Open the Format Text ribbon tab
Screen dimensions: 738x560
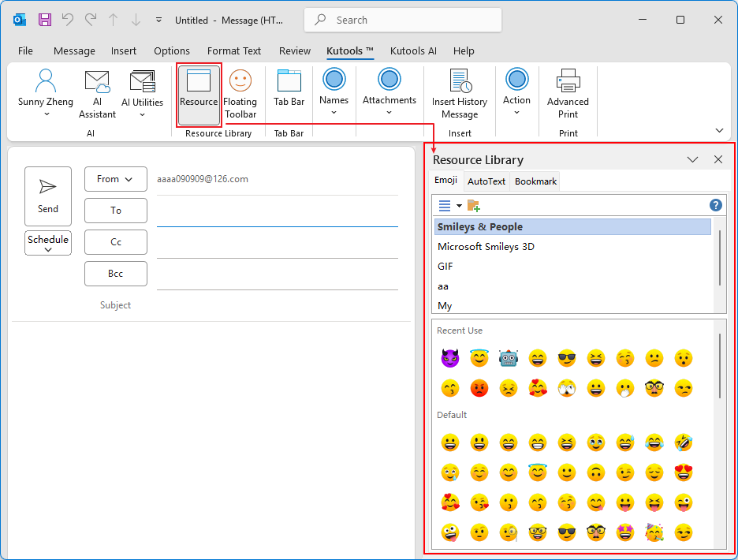234,50
